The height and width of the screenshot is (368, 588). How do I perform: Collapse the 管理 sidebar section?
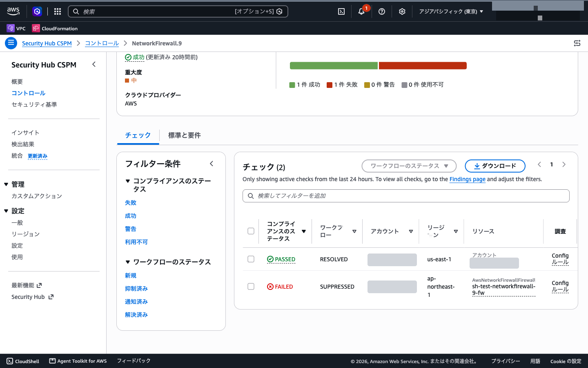point(6,184)
